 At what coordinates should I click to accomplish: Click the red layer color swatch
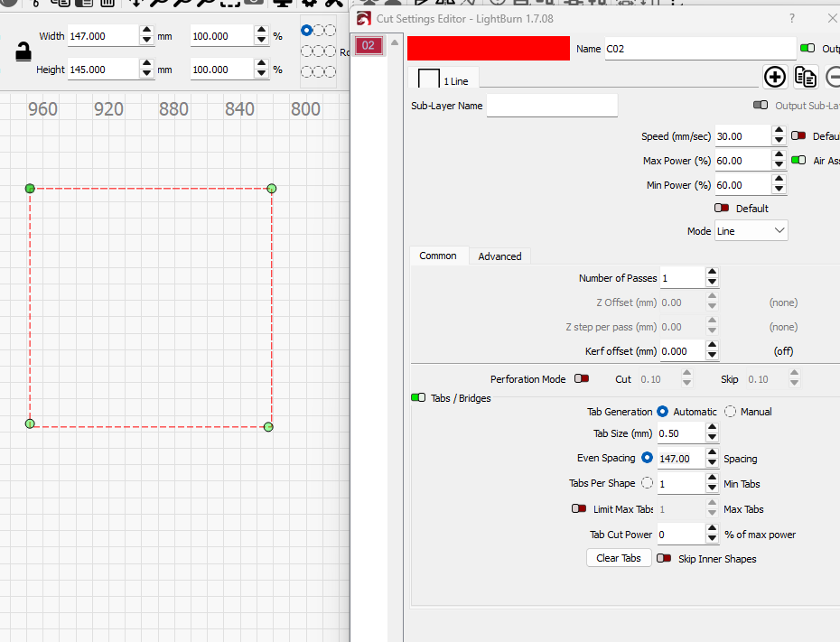pyautogui.click(x=488, y=49)
